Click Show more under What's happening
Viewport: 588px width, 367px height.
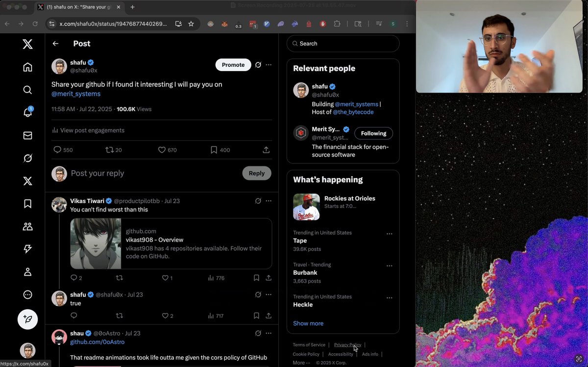tap(308, 323)
